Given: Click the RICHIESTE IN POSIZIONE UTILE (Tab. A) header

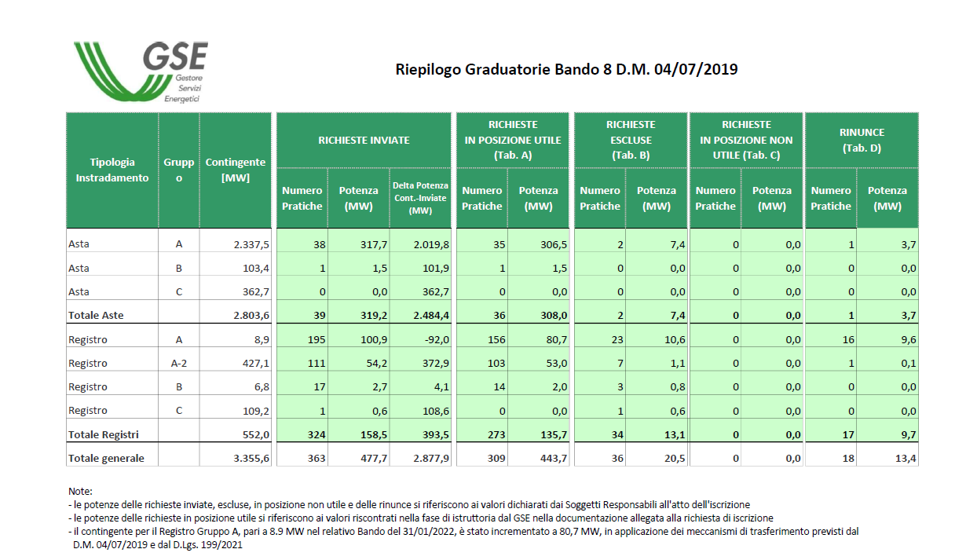Looking at the screenshot, I should click(513, 140).
